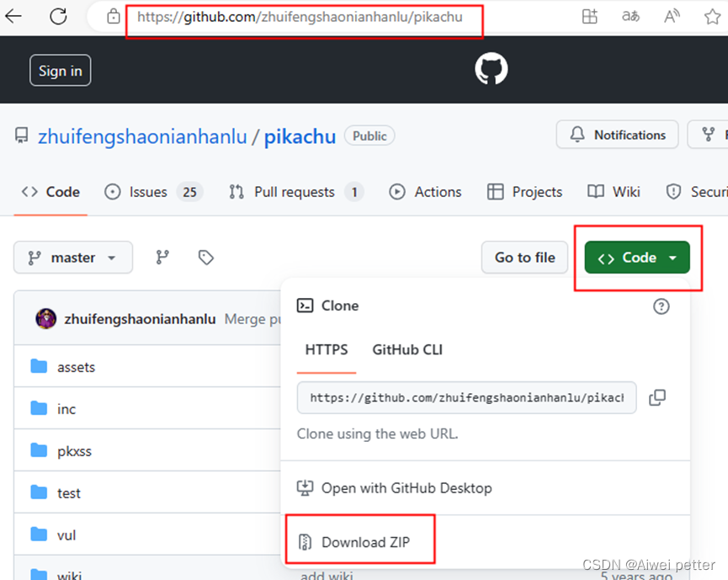
Task: Open the pikachu repository link
Action: (x=300, y=136)
